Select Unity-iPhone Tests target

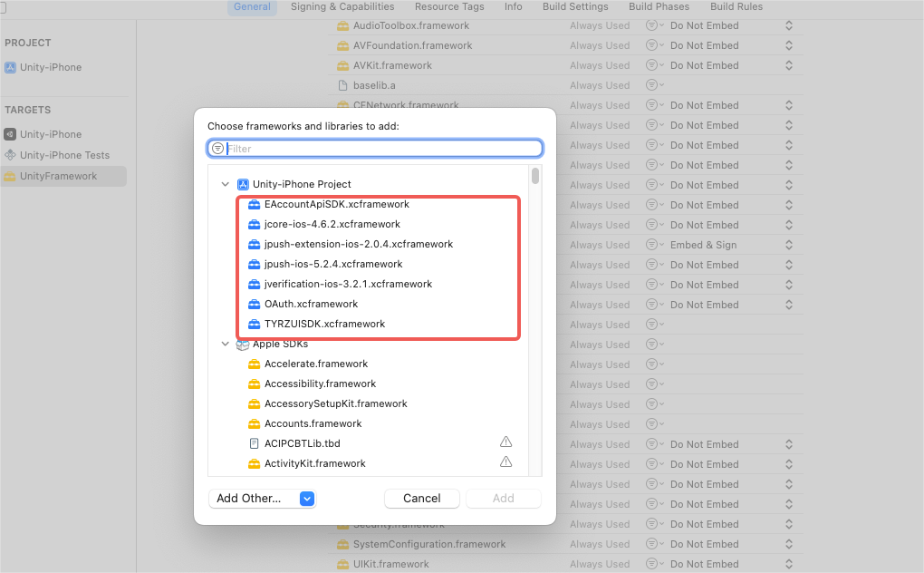pos(63,155)
